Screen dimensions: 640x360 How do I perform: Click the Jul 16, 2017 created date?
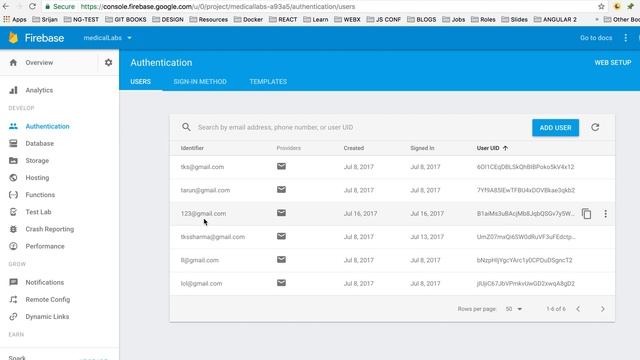click(x=360, y=213)
